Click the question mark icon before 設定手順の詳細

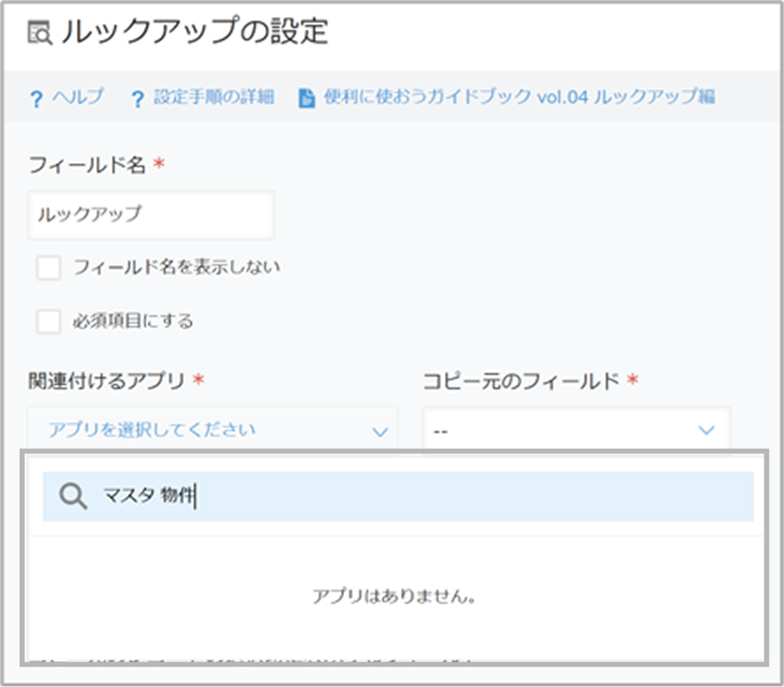137,99
